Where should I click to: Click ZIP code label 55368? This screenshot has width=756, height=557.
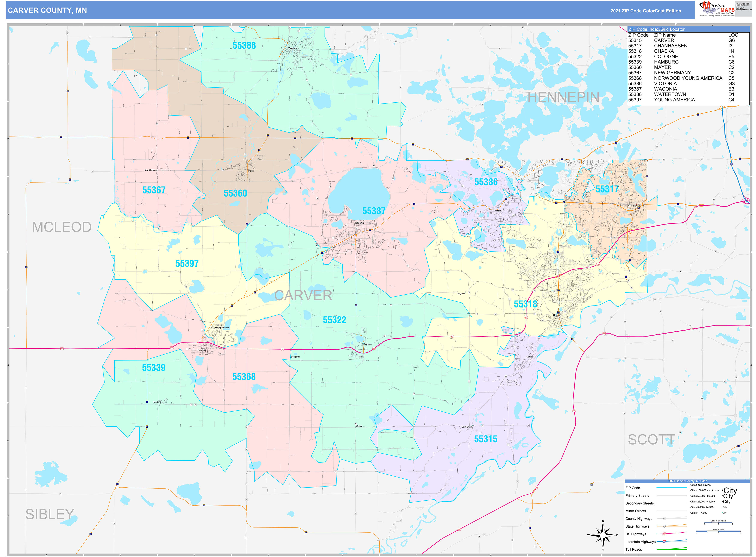click(244, 377)
